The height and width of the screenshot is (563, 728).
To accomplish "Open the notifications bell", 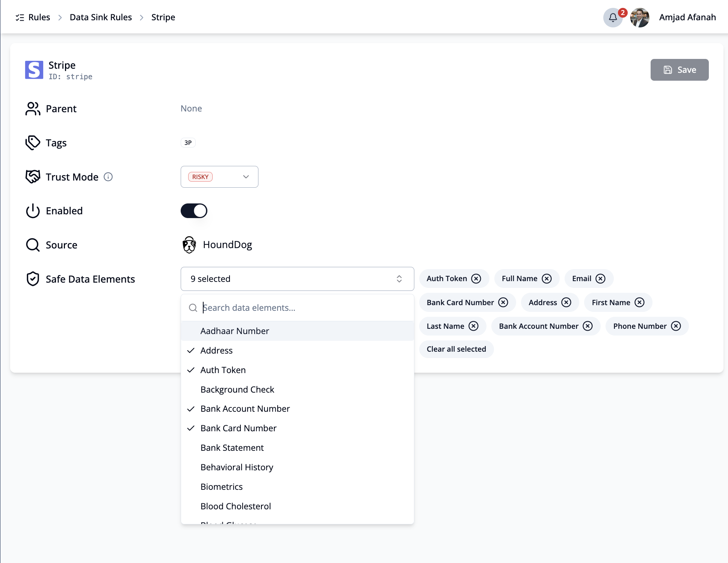I will [x=613, y=17].
